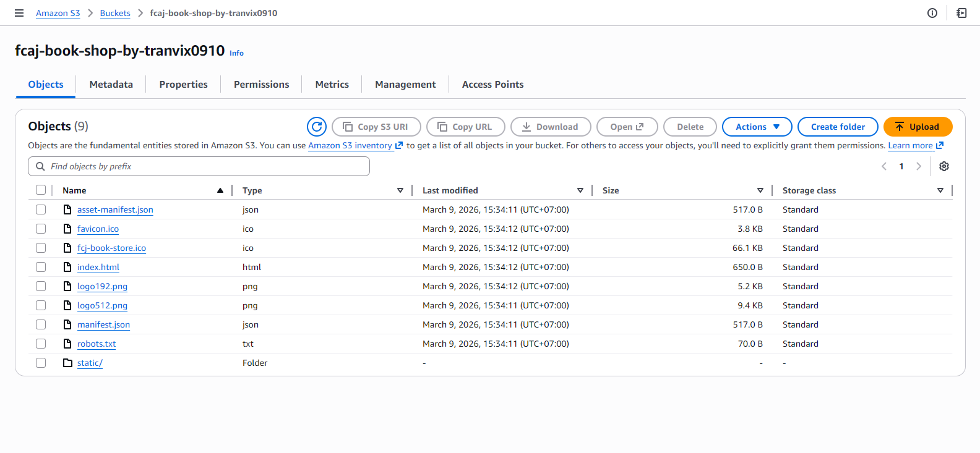The height and width of the screenshot is (453, 980).
Task: Open the static/ folder link
Action: coord(90,363)
